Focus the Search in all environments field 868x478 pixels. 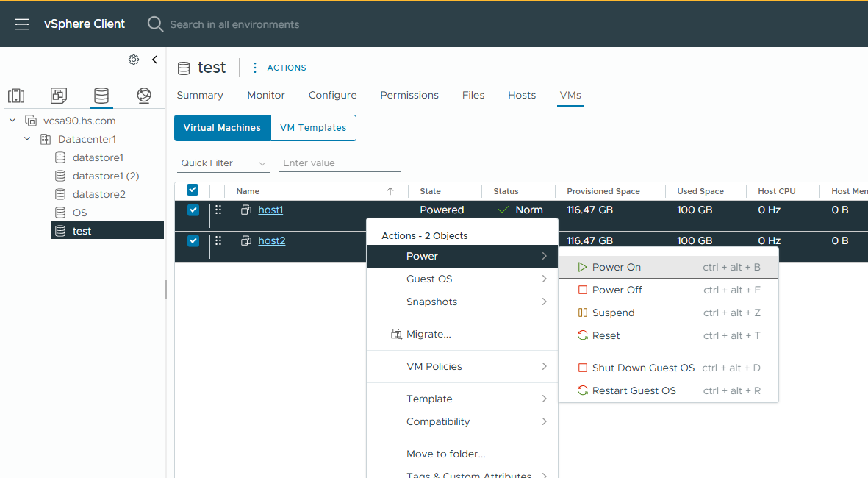[234, 24]
